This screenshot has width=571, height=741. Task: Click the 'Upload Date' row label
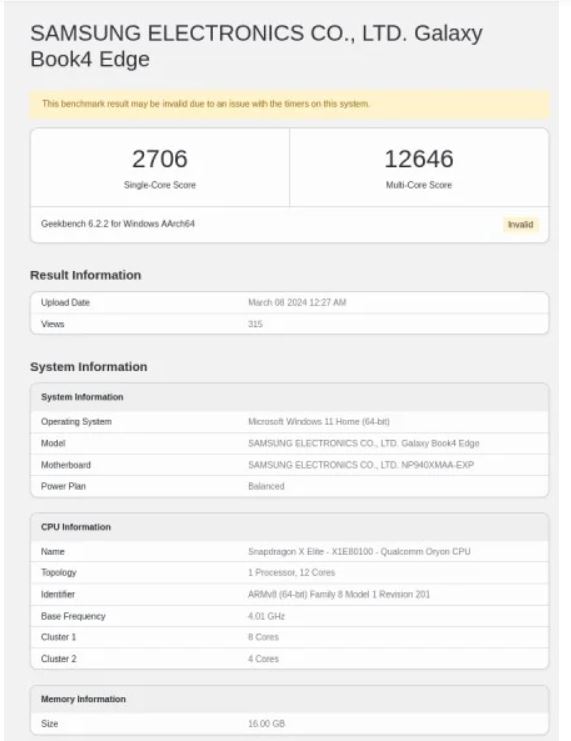(x=65, y=302)
